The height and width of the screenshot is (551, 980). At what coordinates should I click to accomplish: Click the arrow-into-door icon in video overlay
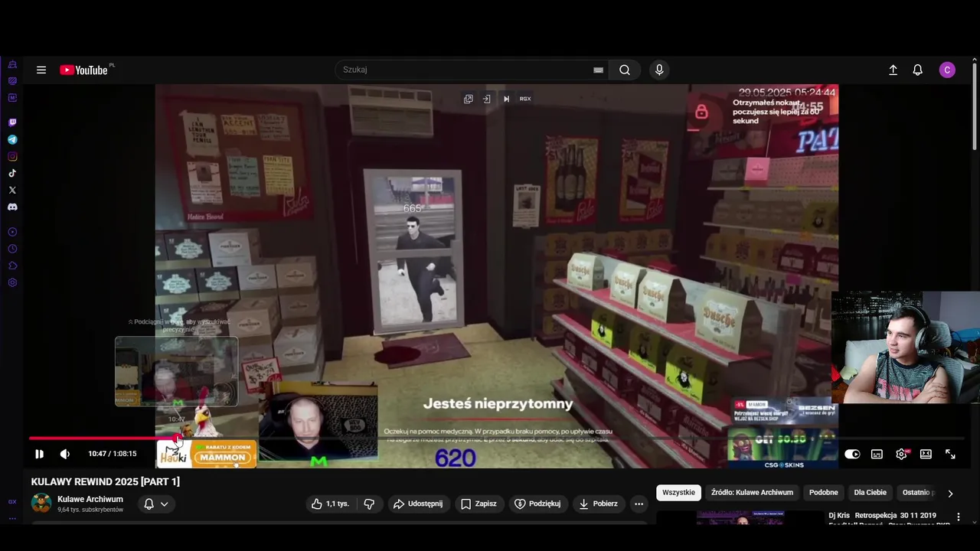click(x=486, y=99)
